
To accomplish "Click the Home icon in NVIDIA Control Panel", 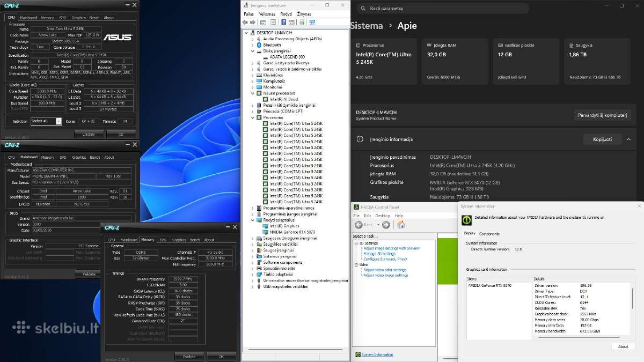I will coord(401,225).
